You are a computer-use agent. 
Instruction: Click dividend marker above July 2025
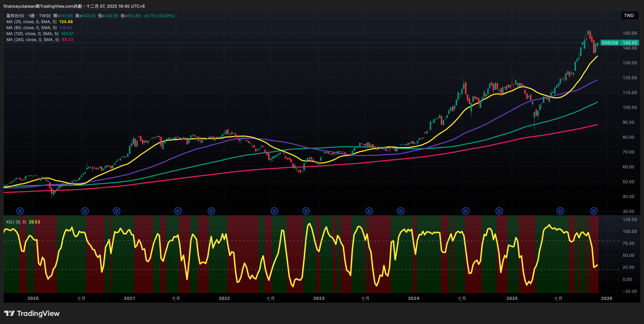click(x=560, y=211)
